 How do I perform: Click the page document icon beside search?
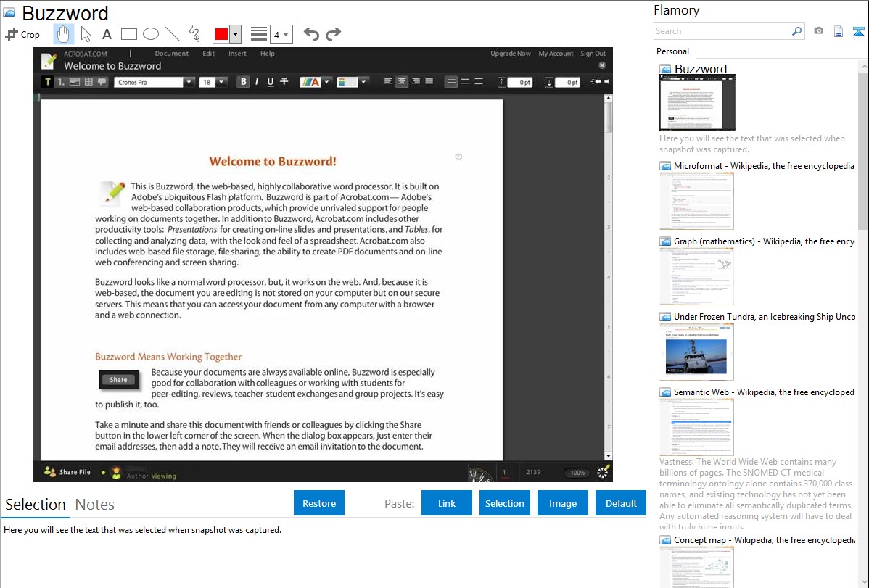(839, 31)
